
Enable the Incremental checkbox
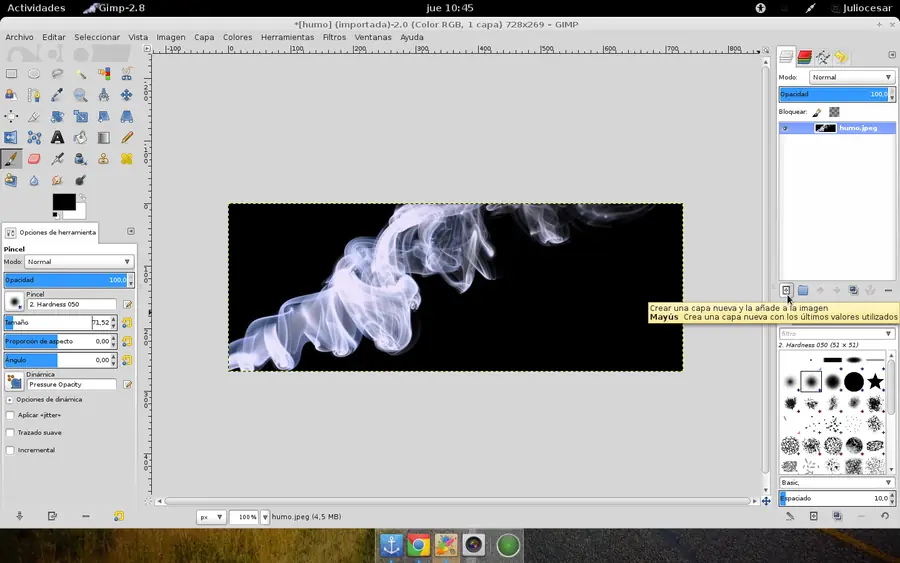click(10, 450)
